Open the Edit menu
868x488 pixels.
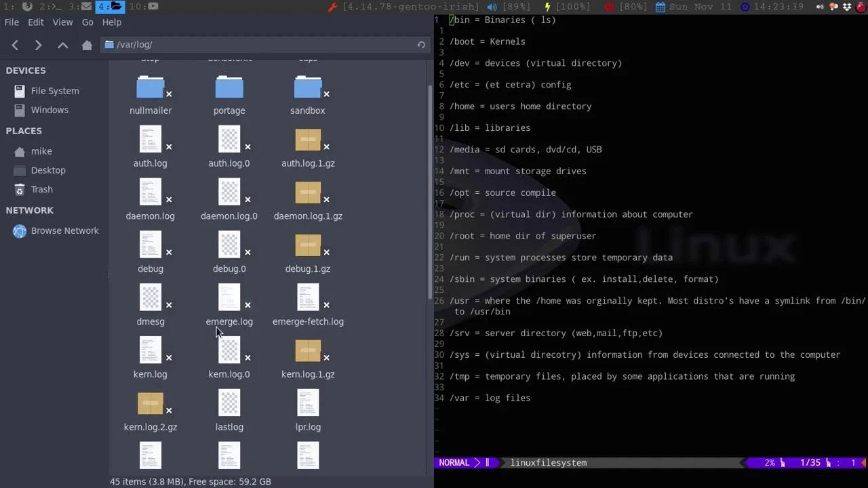point(36,22)
